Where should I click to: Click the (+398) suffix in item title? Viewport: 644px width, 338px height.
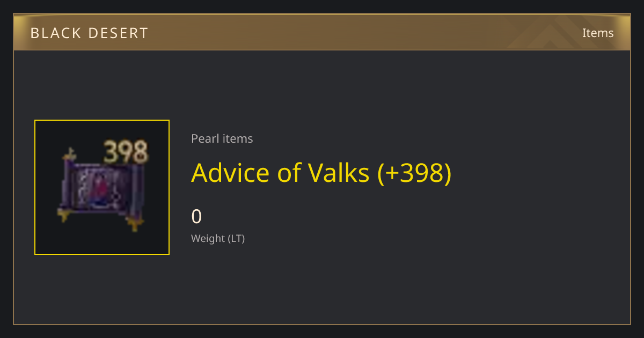click(x=414, y=173)
